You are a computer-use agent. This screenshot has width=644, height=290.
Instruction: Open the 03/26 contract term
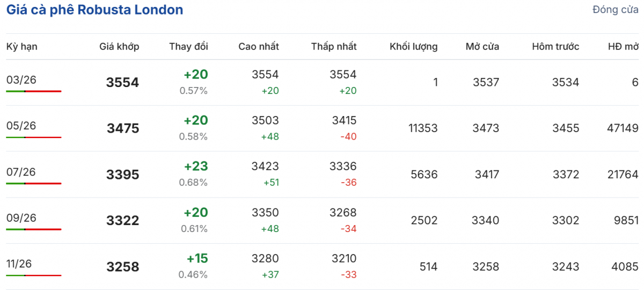click(21, 80)
